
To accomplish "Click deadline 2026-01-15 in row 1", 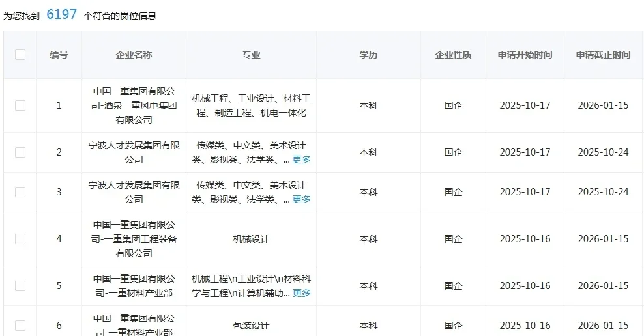I will click(603, 105).
